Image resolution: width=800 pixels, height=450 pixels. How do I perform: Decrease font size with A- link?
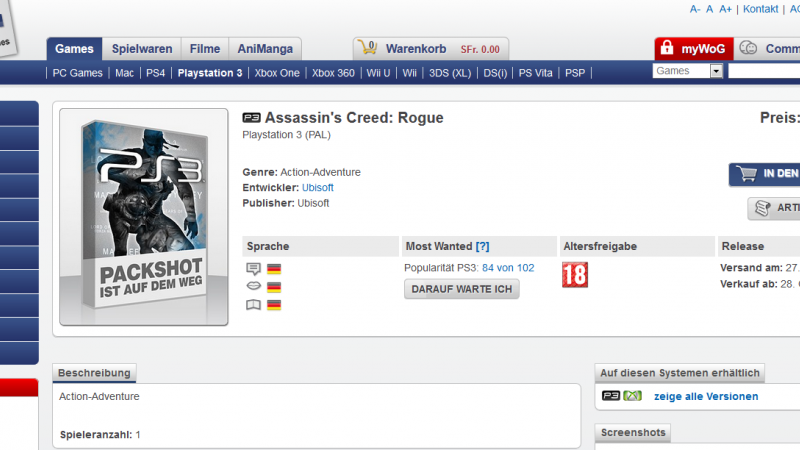[695, 9]
